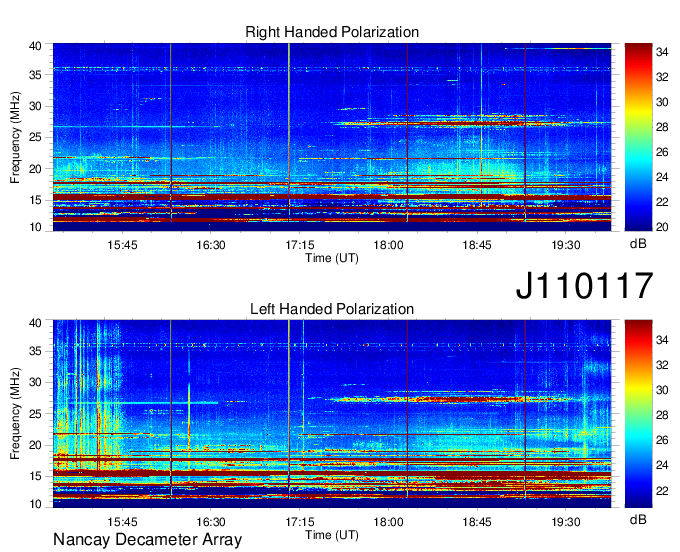This screenshot has height=552, width=680.
Task: Click the 16:30 tick under Left Handed plot
Action: point(211,522)
